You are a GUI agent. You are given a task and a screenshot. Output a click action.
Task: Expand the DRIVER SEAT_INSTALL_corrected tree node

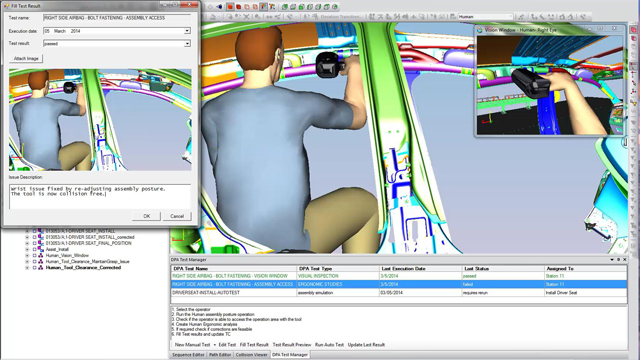pyautogui.click(x=27, y=237)
